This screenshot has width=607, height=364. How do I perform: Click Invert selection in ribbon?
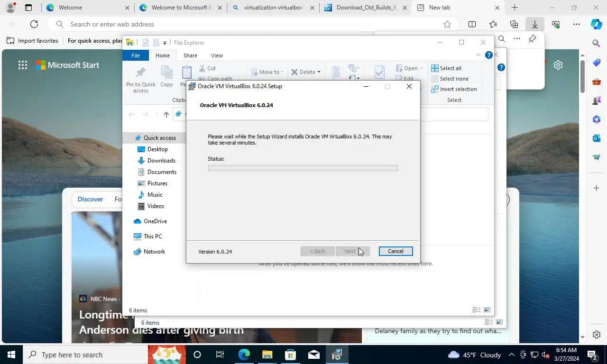(x=454, y=89)
